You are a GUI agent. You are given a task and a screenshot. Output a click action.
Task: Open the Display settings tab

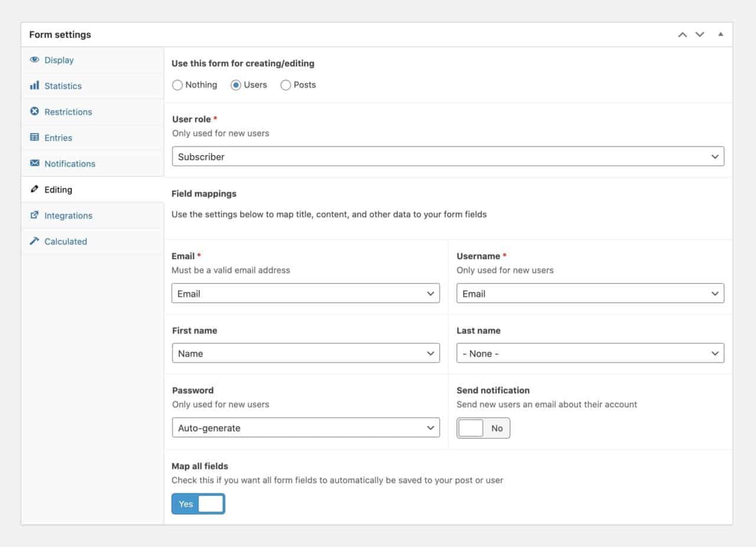pos(58,60)
